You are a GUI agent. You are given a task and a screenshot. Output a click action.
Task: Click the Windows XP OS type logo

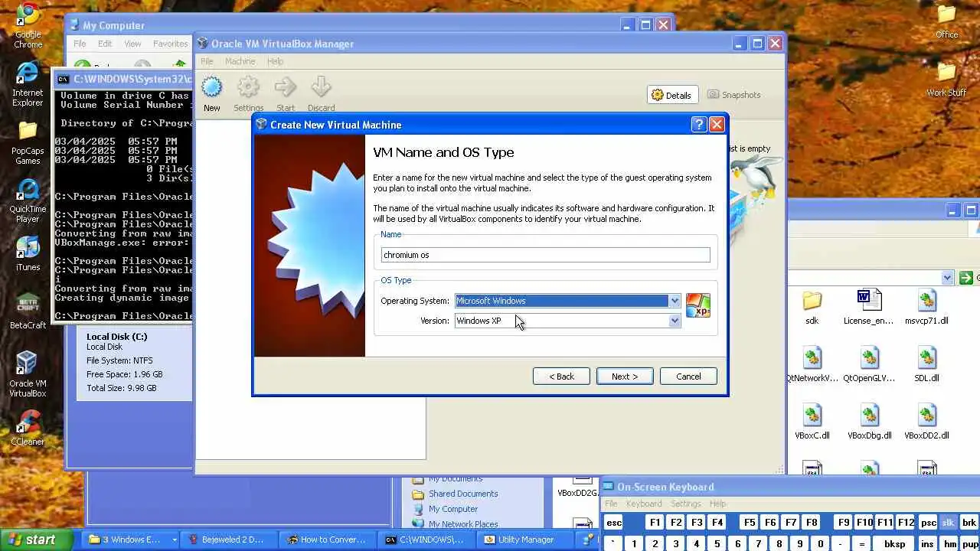point(697,305)
